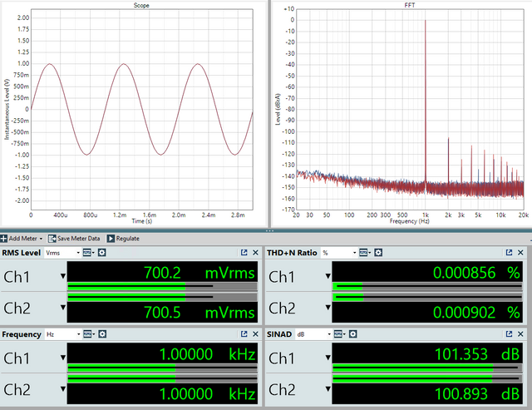Click the Save Meter Data icon
Image resolution: width=532 pixels, height=410 pixels.
[52, 238]
